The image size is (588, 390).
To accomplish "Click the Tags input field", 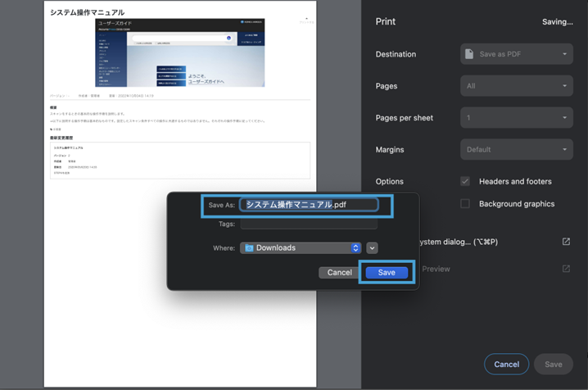I will tap(308, 224).
